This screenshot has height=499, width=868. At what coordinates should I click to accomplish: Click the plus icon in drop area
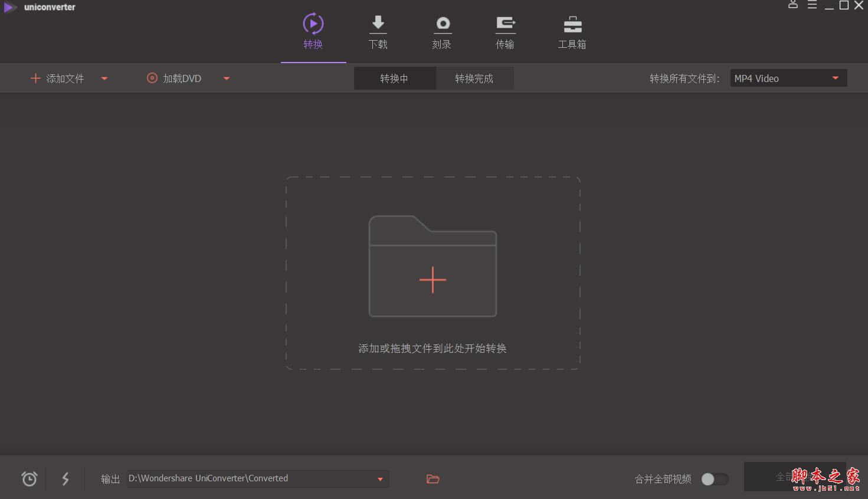pos(433,280)
